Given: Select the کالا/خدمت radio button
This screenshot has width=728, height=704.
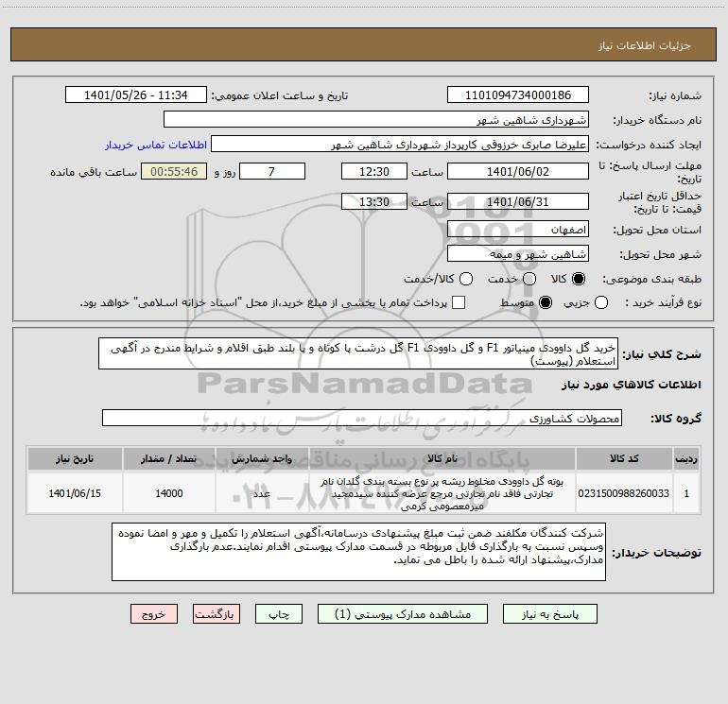Looking at the screenshot, I should tap(466, 279).
